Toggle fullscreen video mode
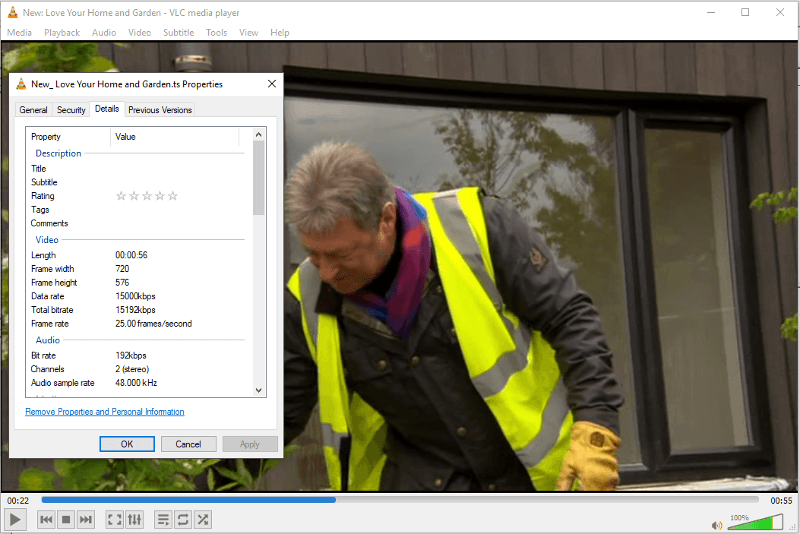 pos(114,520)
